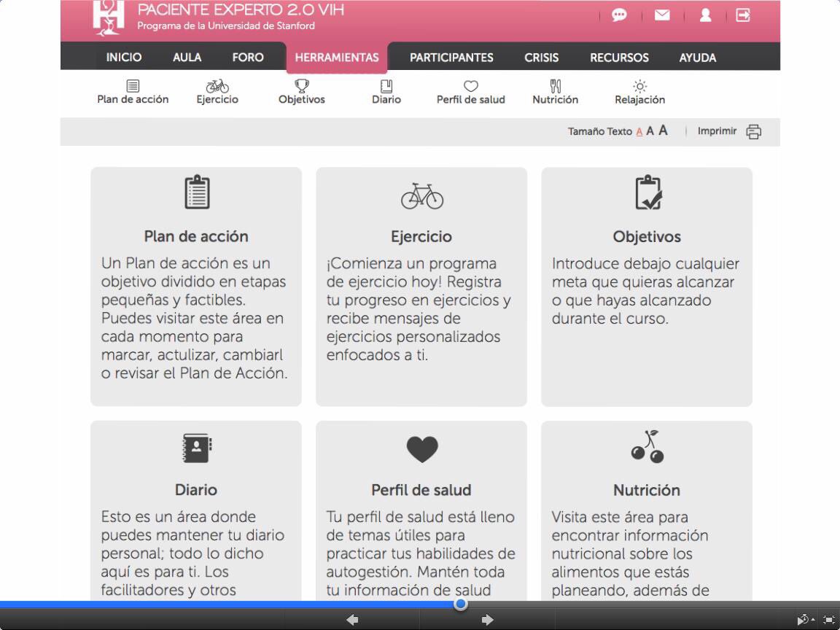Image resolution: width=840 pixels, height=630 pixels.
Task: Click the clipboard checkmark icon on the Objetivos card
Action: point(648,192)
